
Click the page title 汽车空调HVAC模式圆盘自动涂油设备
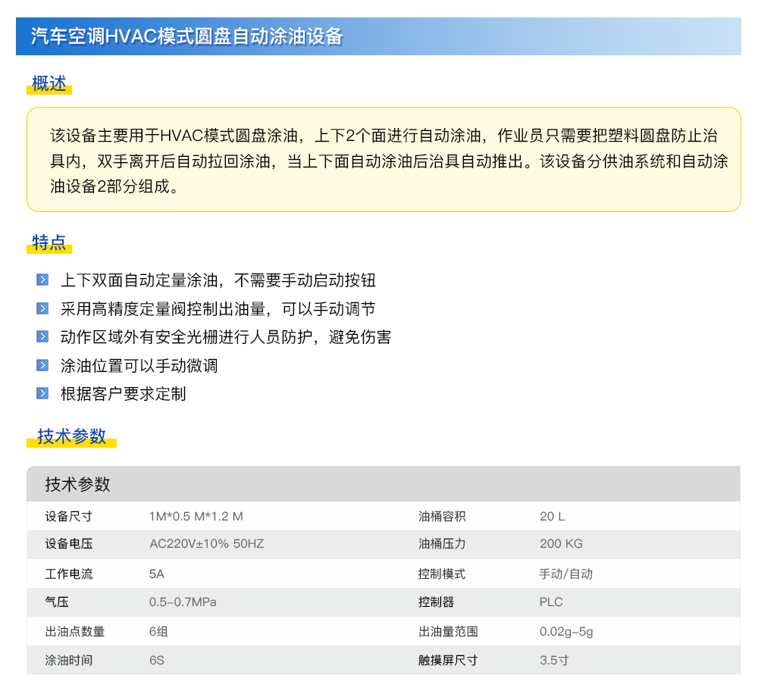[187, 37]
